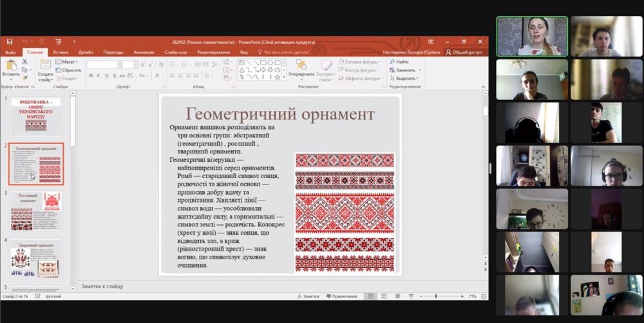The image size is (644, 323).
Task: Insert a rectangle shape from the gallery
Action: coord(263,63)
